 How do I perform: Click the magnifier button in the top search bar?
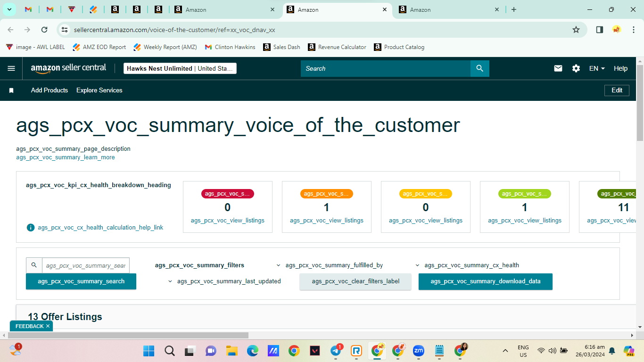[480, 68]
